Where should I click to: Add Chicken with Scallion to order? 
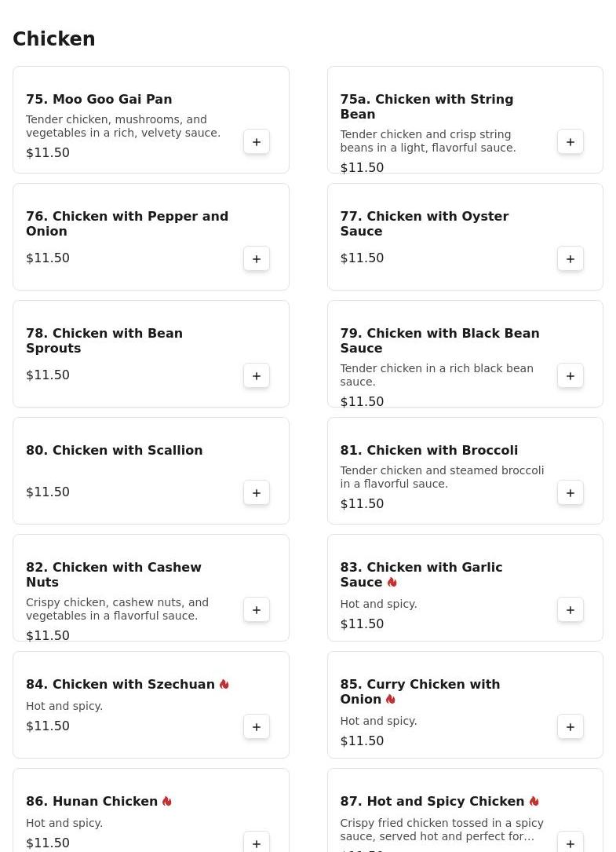pyautogui.click(x=257, y=493)
